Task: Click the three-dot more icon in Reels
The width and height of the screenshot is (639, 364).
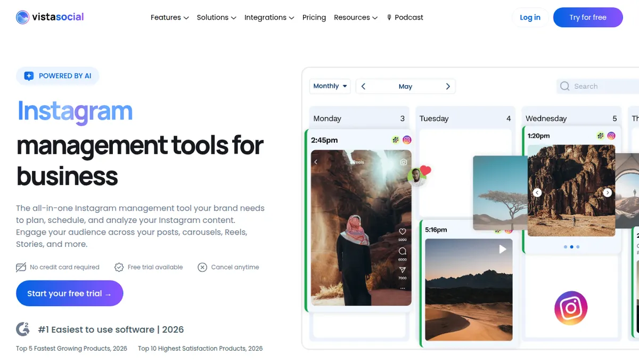Action: pyautogui.click(x=403, y=288)
